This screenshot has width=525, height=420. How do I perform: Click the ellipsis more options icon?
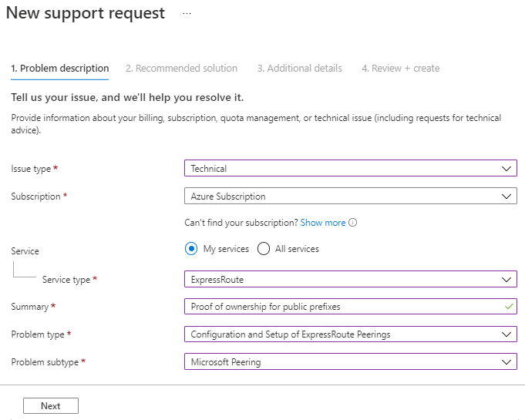pos(187,14)
